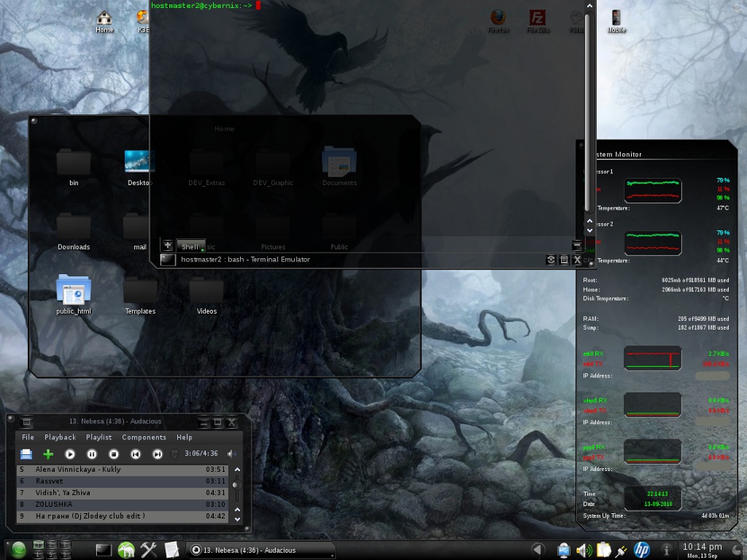Start playback in Audacious
Viewport: 747px width, 560px height.
tap(70, 454)
